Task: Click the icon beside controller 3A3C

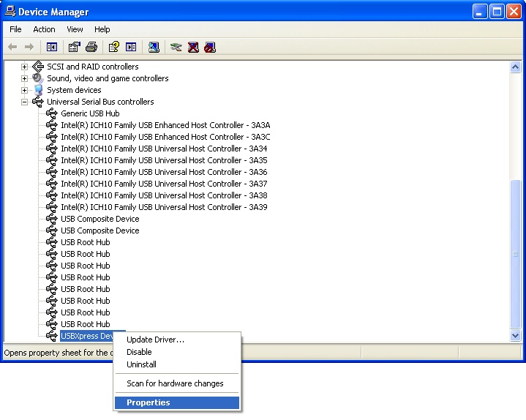Action: tap(52, 137)
